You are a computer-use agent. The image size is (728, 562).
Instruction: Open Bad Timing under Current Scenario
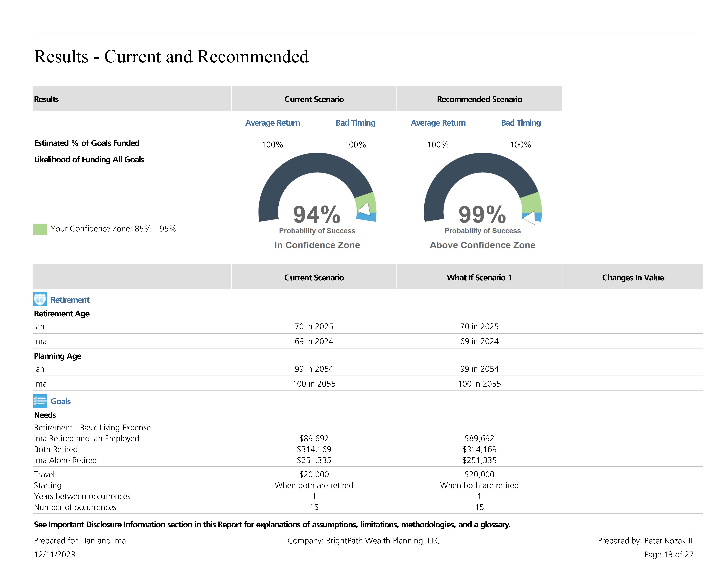[x=355, y=123]
